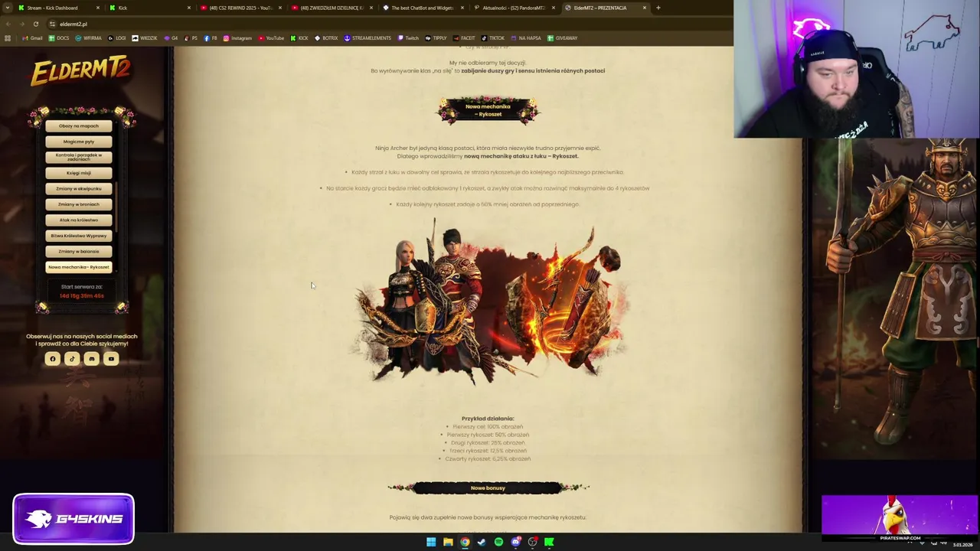Viewport: 980px width, 551px height.
Task: Click 'Czwarty rykoszet: 6,25% obrażeń' line
Action: [488, 458]
